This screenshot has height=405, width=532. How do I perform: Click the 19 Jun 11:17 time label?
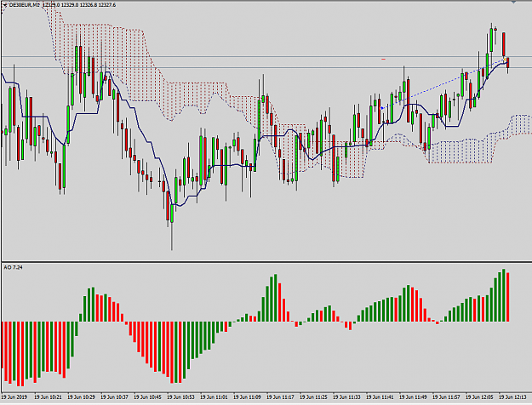tap(281, 396)
